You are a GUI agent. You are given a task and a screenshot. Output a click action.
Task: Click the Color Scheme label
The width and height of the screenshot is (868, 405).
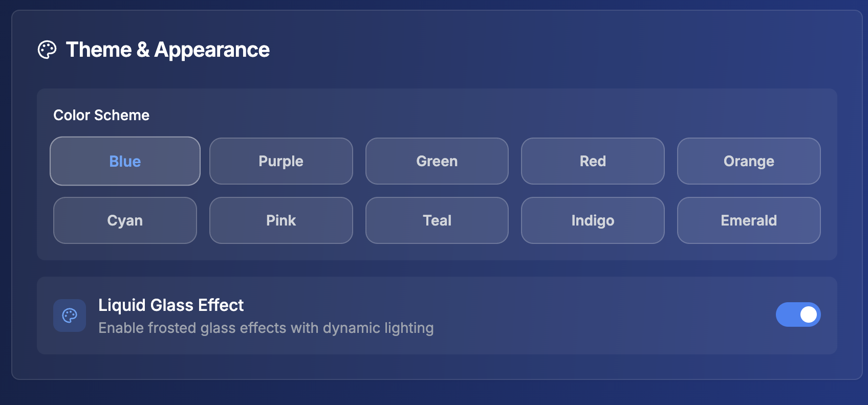[101, 115]
